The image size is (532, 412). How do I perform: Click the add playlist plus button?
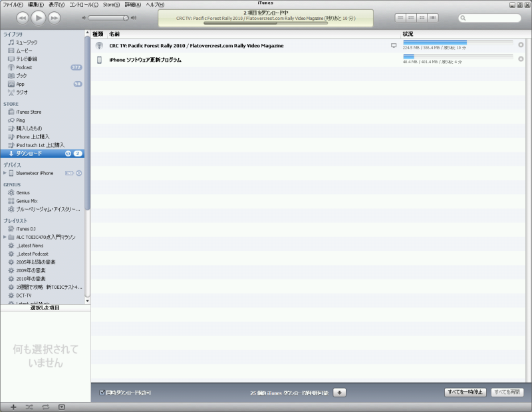pyautogui.click(x=13, y=407)
